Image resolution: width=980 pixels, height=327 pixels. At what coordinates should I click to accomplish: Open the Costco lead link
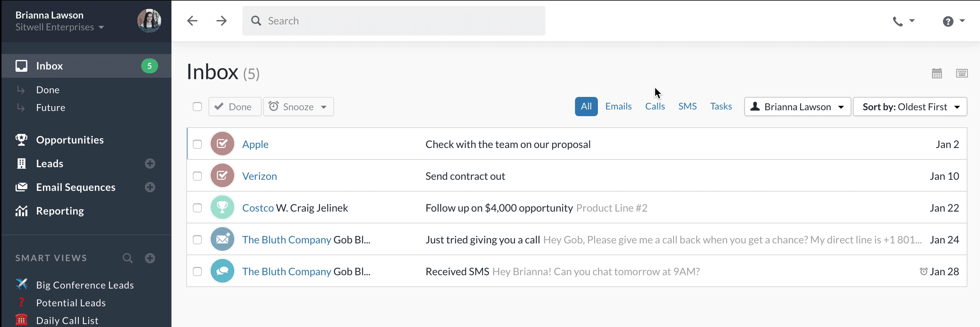[258, 208]
